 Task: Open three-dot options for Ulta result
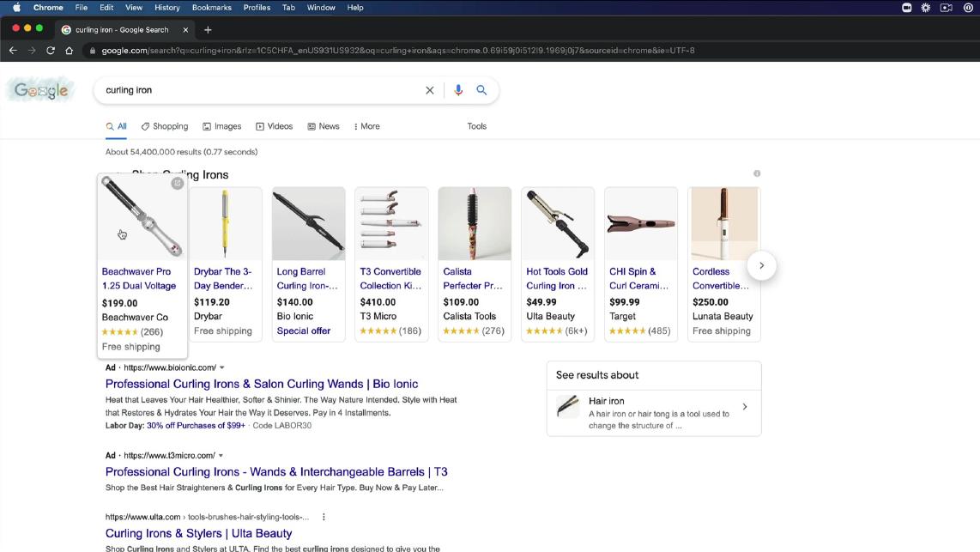(x=324, y=517)
